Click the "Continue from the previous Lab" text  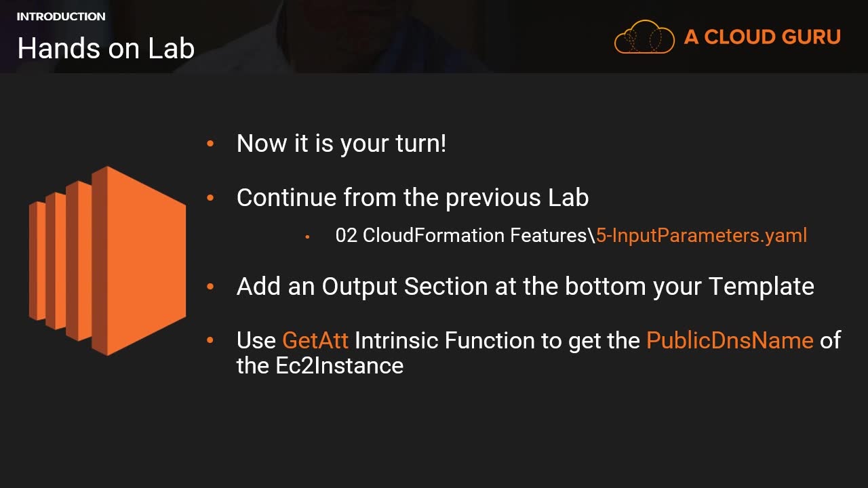coord(412,197)
